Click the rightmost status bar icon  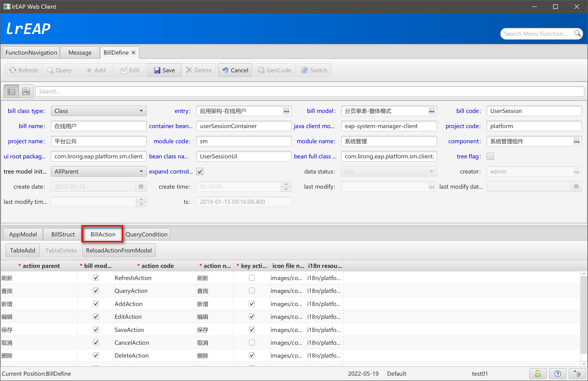coord(577,374)
